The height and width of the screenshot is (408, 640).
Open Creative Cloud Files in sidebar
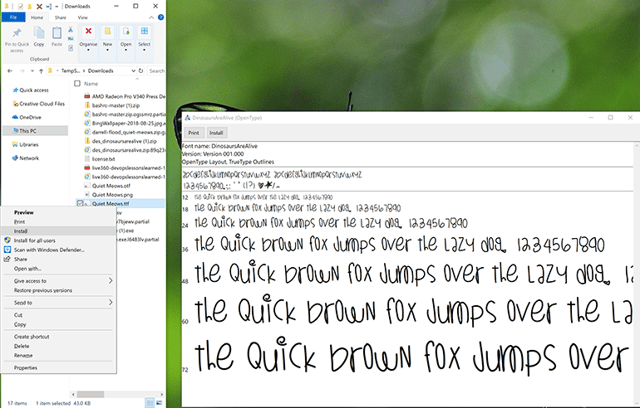39,104
